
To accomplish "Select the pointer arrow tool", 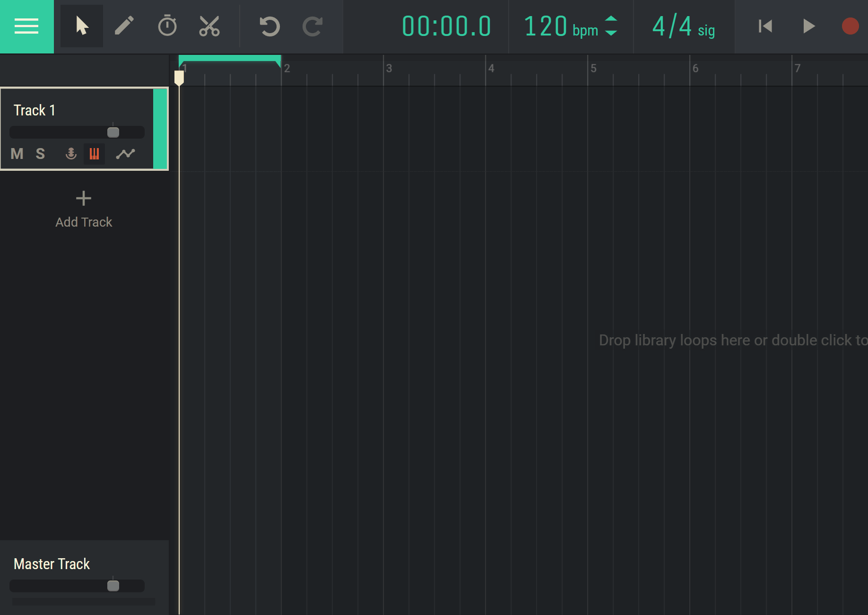I will pyautogui.click(x=82, y=26).
